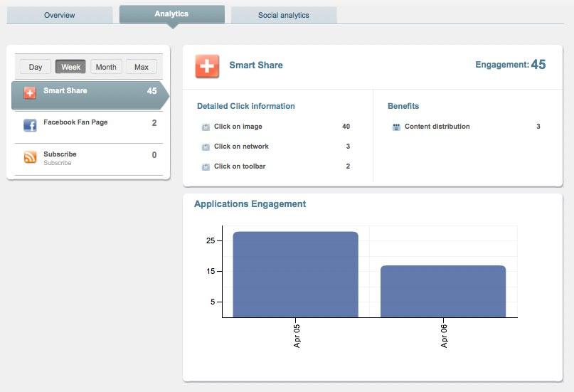This screenshot has width=574, height=392.
Task: Click the Apr 05 engagement bar
Action: coord(295,274)
